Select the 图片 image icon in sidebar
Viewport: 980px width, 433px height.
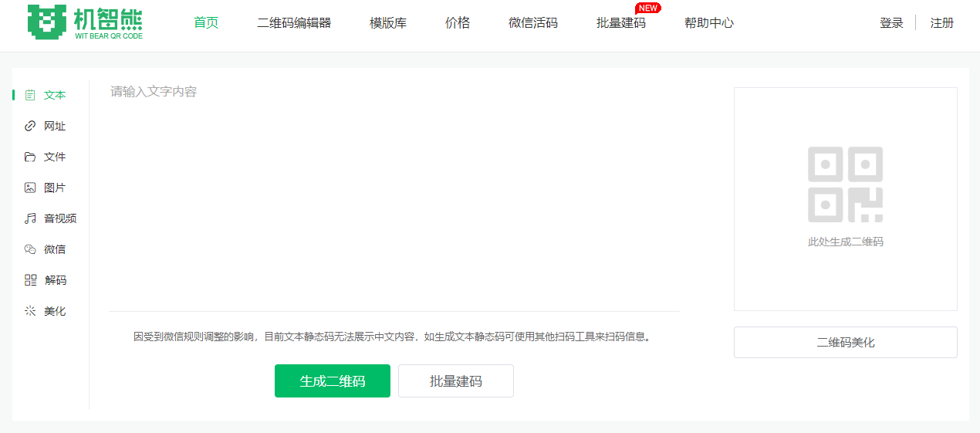point(30,188)
